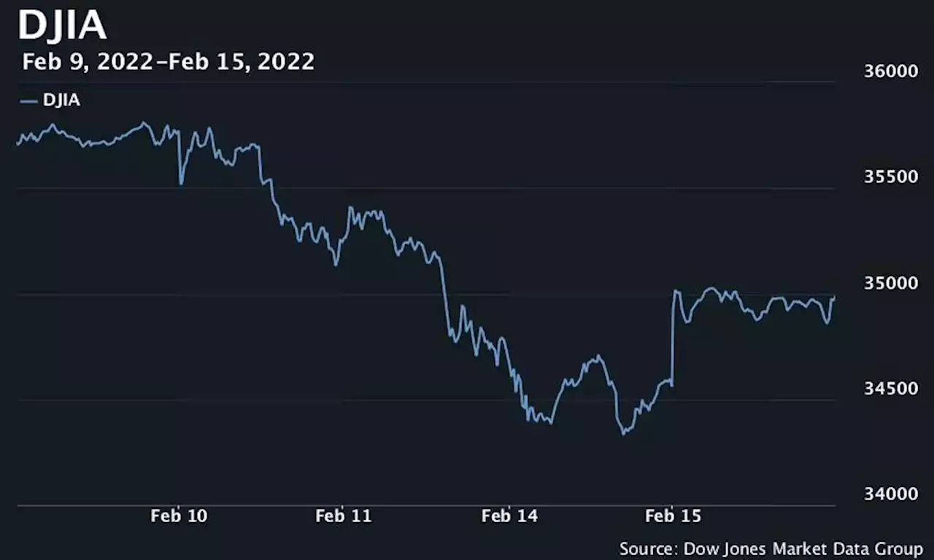
Task: Click the DJIA legend entry
Action: (x=50, y=101)
